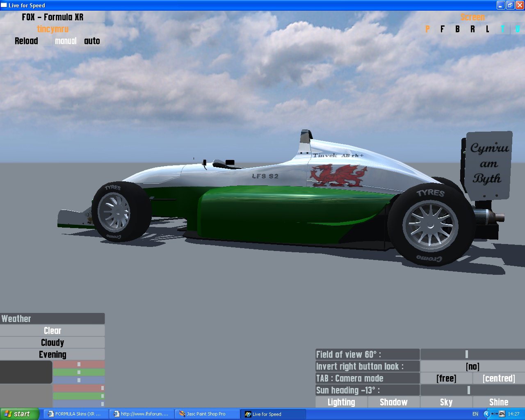Click the Weather panel header

[x=52, y=319]
